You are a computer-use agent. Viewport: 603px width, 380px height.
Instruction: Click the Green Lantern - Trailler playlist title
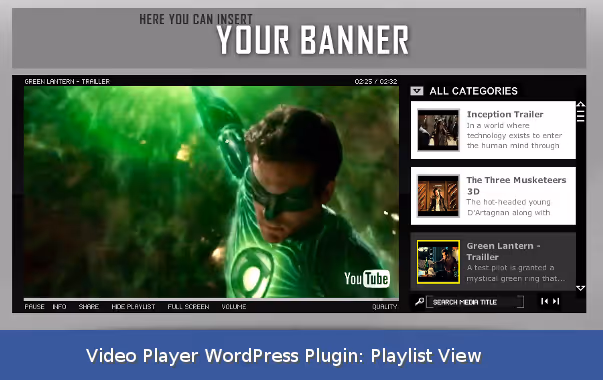503,251
